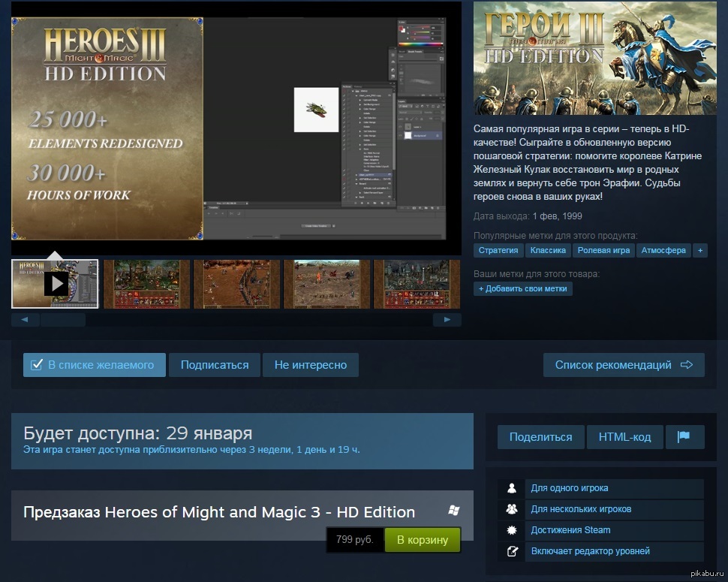Click the Подписаться button

[x=215, y=365]
